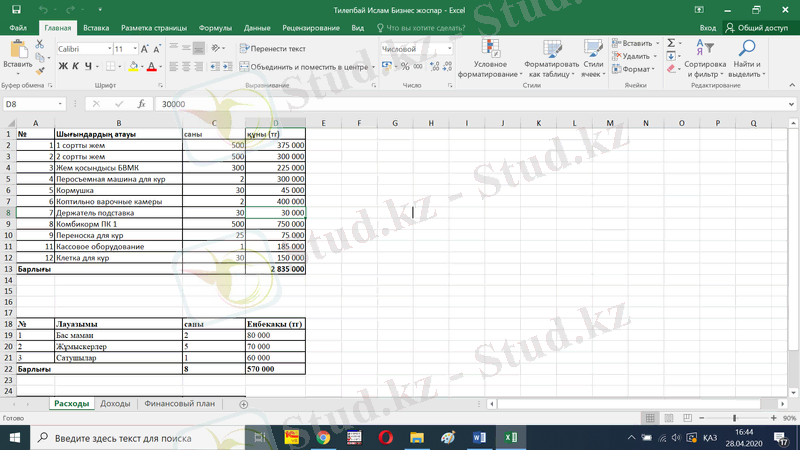Image resolution: width=800 pixels, height=450 pixels.
Task: Open Стили ячеек cell styles
Action: click(x=593, y=59)
